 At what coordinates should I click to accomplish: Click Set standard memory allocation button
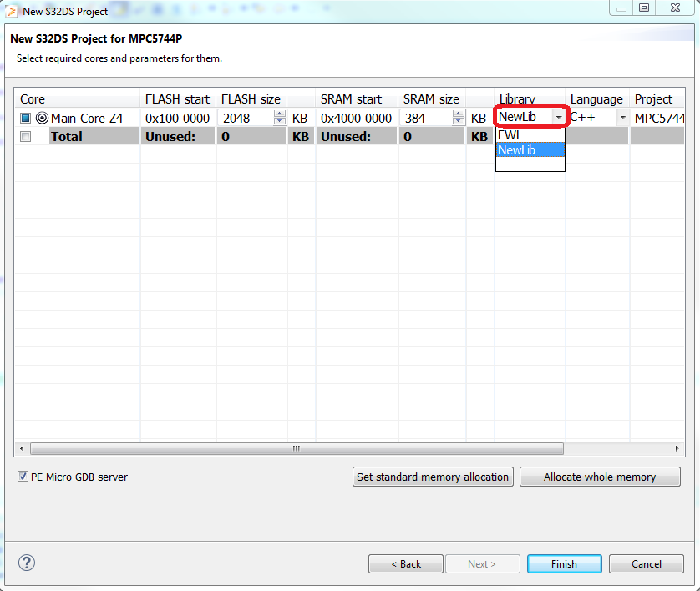tap(433, 477)
